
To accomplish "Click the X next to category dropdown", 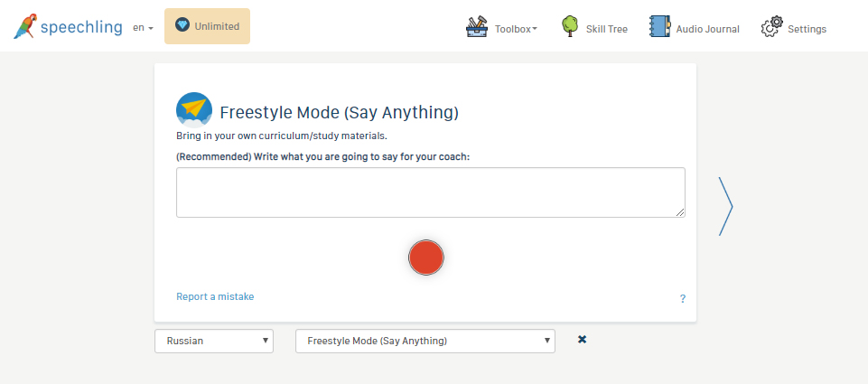I will pos(582,340).
